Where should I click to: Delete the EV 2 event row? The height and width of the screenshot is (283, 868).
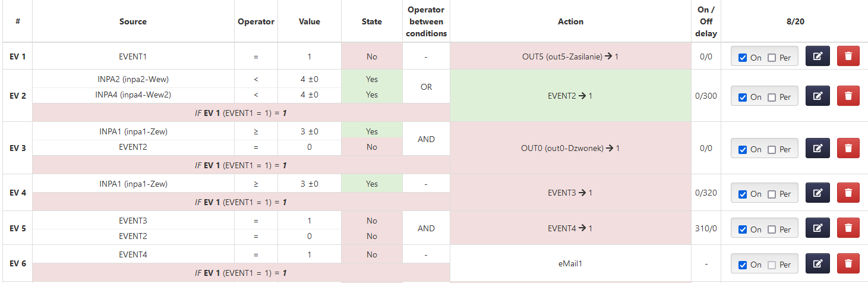click(x=848, y=96)
